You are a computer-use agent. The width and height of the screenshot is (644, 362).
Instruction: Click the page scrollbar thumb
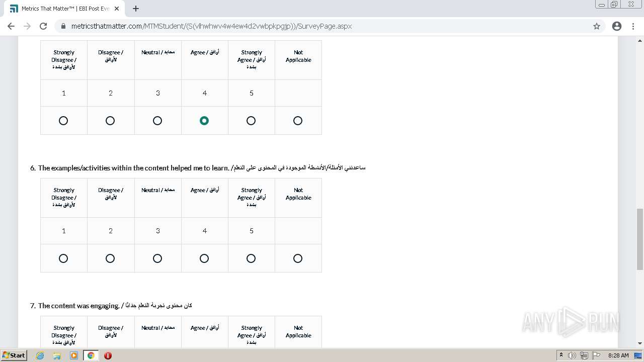(x=640, y=239)
